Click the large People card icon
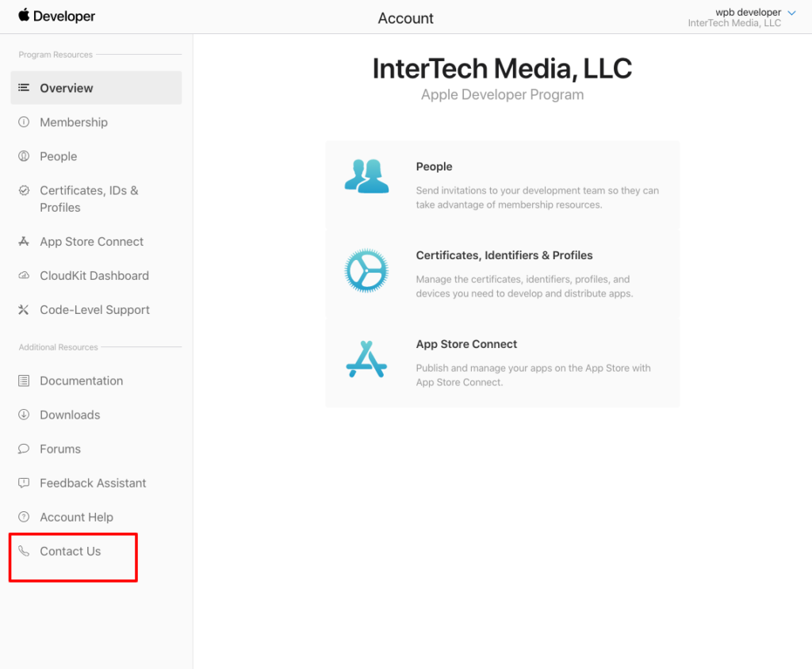This screenshot has height=669, width=812. click(366, 177)
